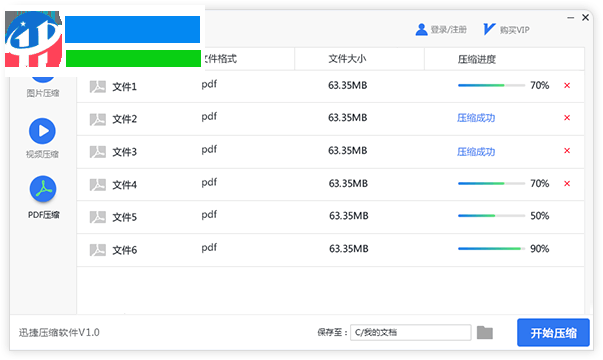Select the 图片压缩 sidebar label
603x360 pixels.
(43, 93)
